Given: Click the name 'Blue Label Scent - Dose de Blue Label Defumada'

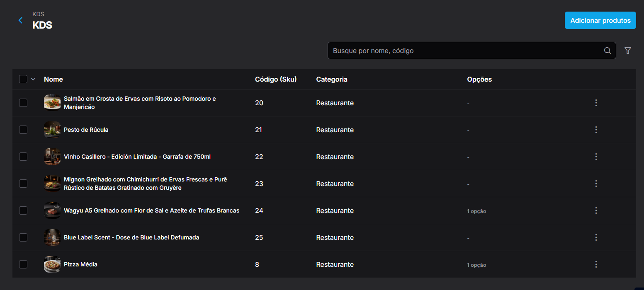Looking at the screenshot, I should coord(131,237).
